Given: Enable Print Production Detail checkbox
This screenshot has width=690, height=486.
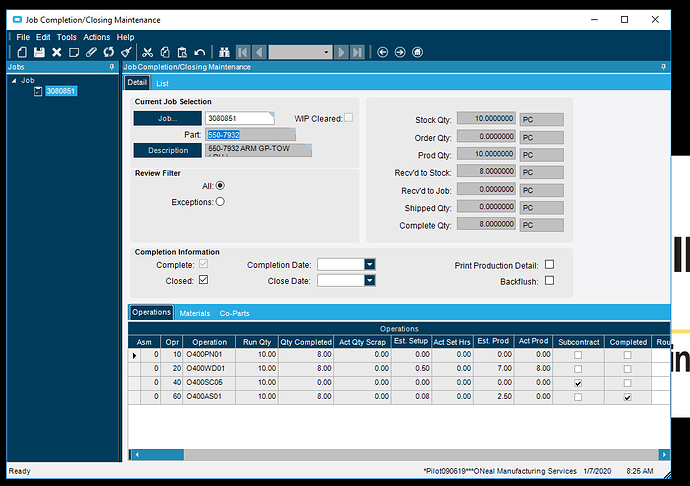Looking at the screenshot, I should point(549,265).
